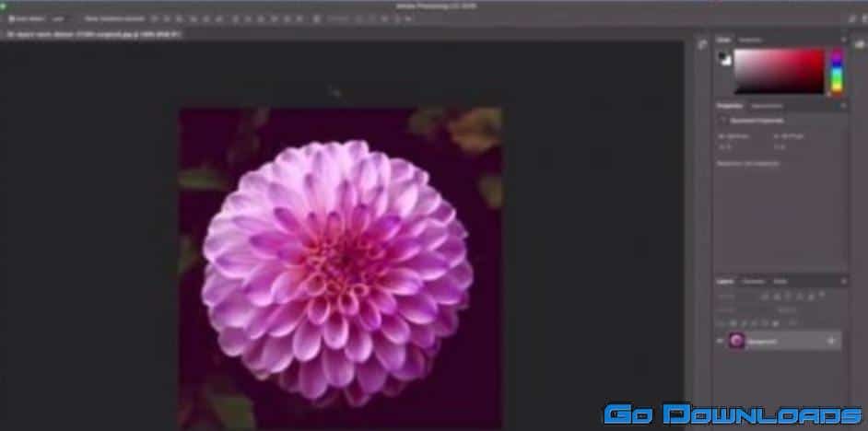This screenshot has height=431, width=868.
Task: Open the Layers panel flyout menu
Action: click(x=843, y=281)
